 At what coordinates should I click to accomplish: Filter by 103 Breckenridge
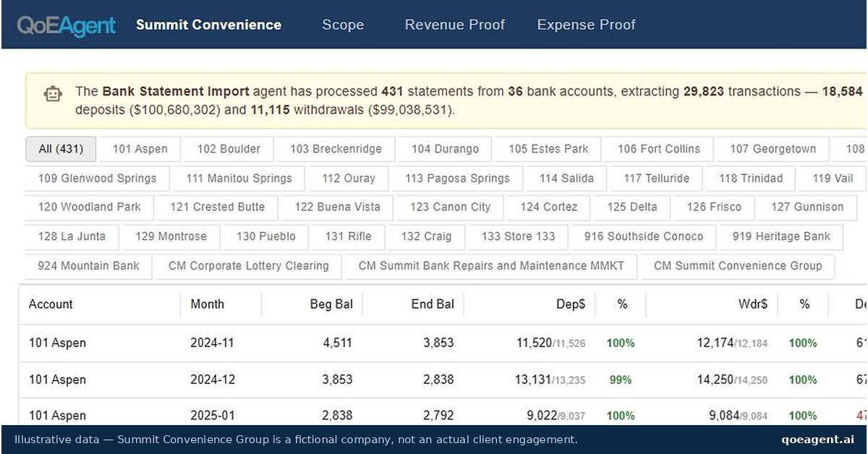click(336, 149)
